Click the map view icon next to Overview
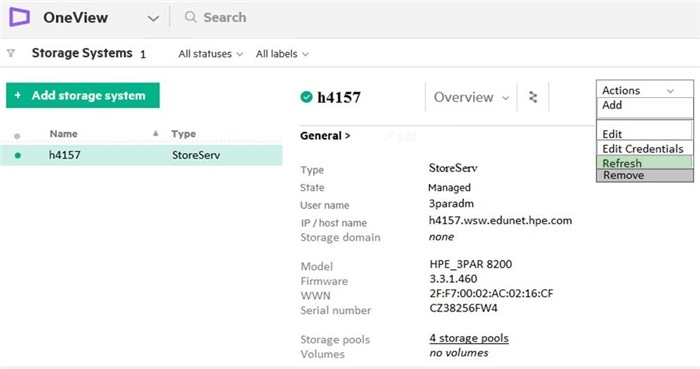700x369 pixels. [x=533, y=97]
